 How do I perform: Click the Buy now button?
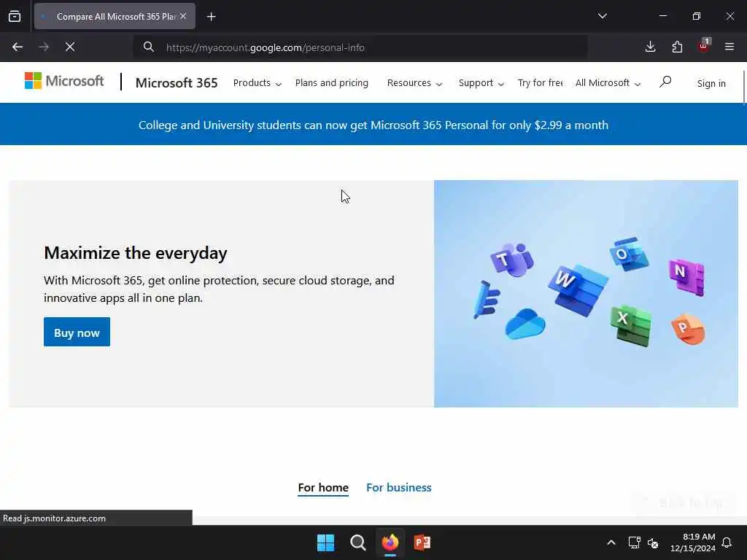click(x=77, y=332)
